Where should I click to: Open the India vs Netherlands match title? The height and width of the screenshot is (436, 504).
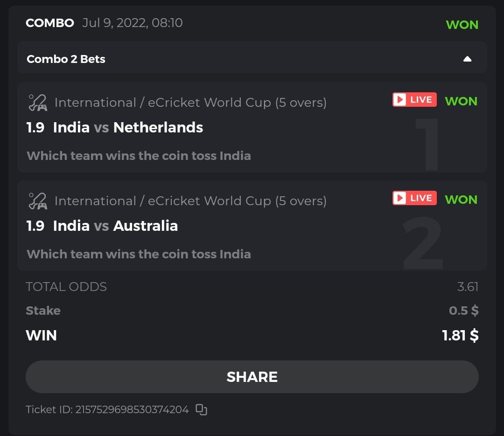(x=128, y=127)
